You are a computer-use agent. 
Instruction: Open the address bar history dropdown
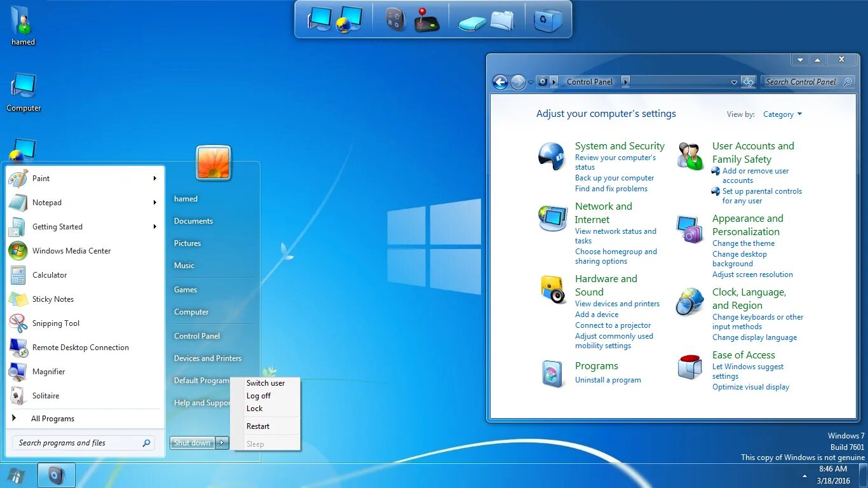734,82
